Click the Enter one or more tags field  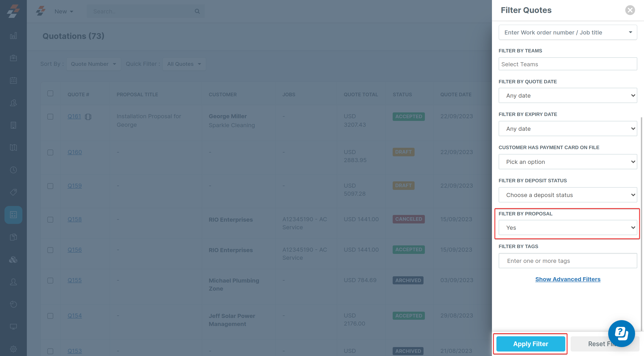568,261
